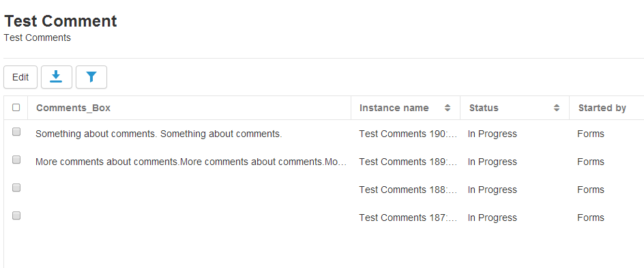Viewport: 644px width, 268px height.
Task: Select the truncated 'More comments about comments' cell
Action: [192, 162]
